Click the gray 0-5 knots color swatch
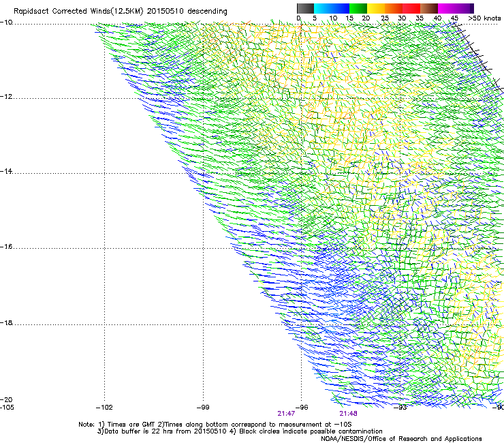The width and height of the screenshot is (504, 443). point(305,8)
